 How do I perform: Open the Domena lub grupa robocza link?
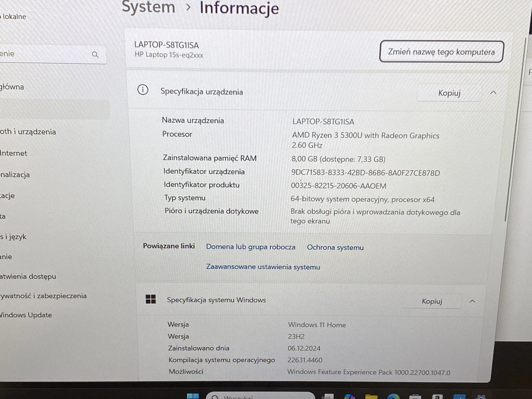click(251, 247)
